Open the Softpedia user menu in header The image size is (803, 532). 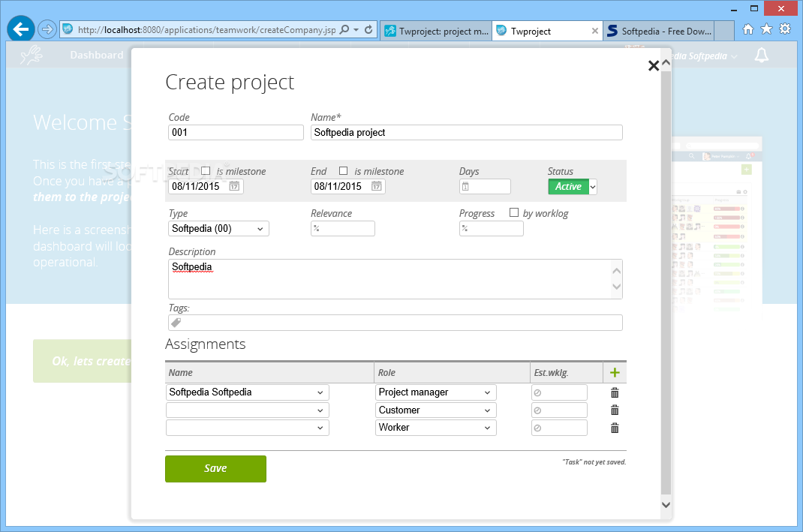coord(705,56)
